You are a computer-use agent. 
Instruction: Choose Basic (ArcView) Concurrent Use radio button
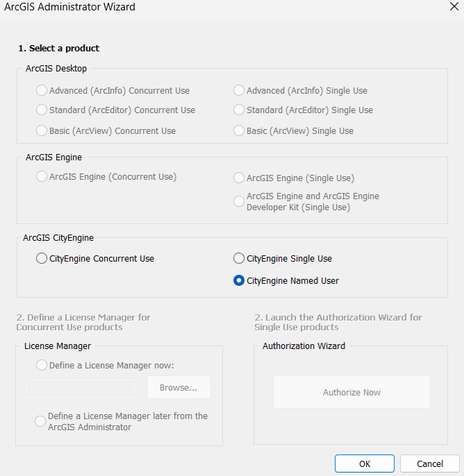pyautogui.click(x=42, y=130)
